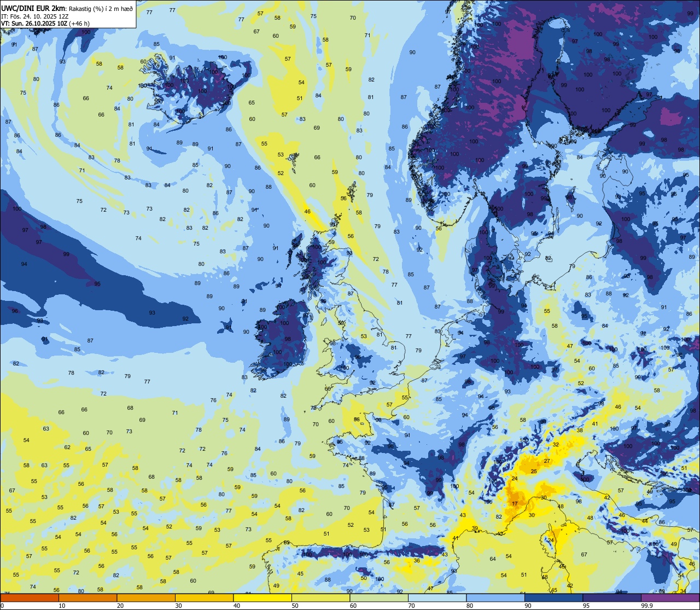Select the dark orange 0–10 legend segment

29,598
